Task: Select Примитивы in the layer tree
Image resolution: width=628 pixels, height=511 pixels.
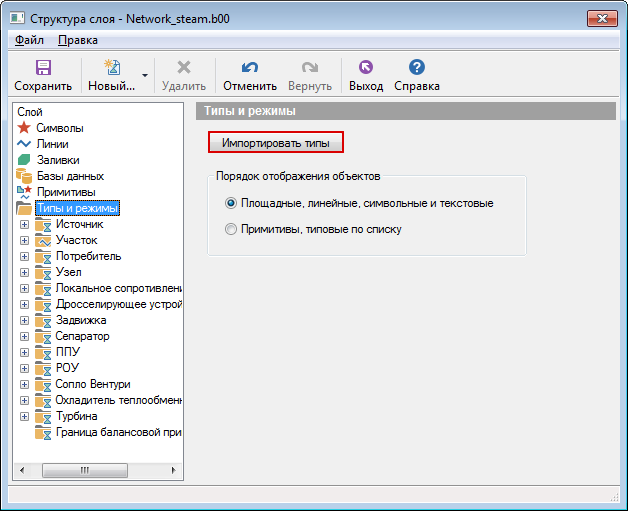Action: 65,192
